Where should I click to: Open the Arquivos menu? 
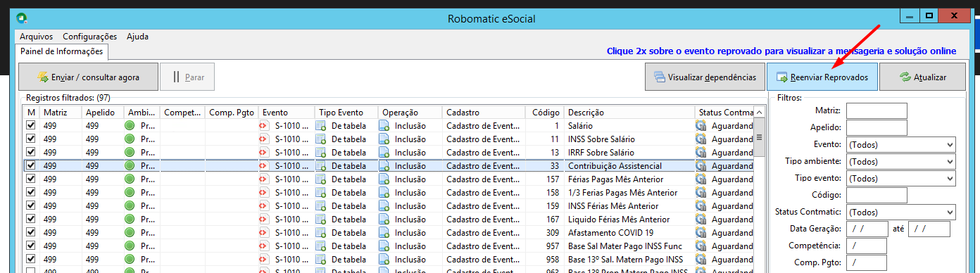point(37,37)
